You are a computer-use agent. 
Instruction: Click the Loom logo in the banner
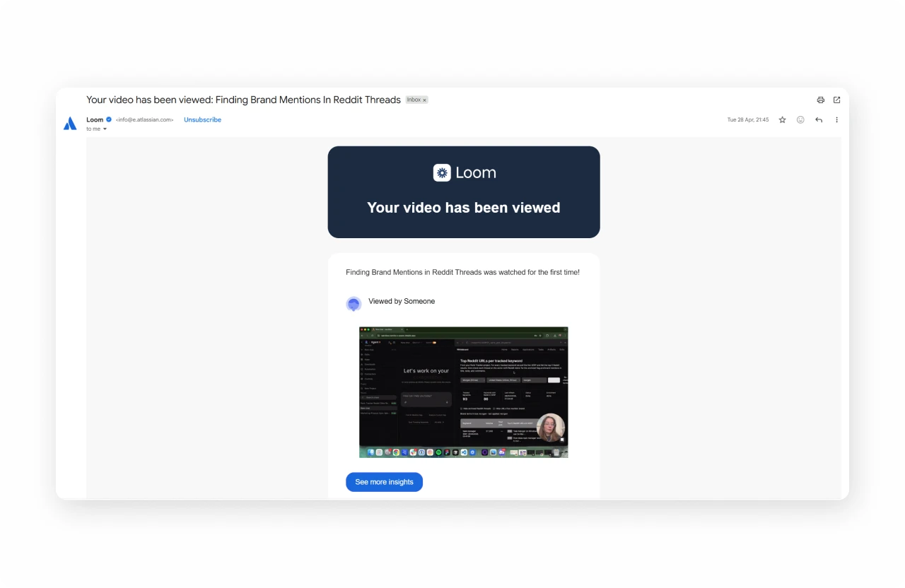[x=465, y=172]
